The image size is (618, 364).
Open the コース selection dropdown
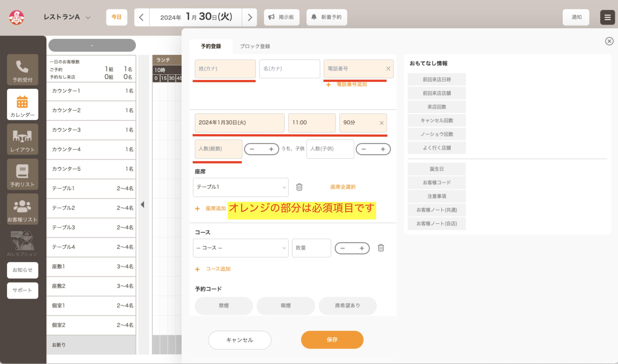coord(241,248)
